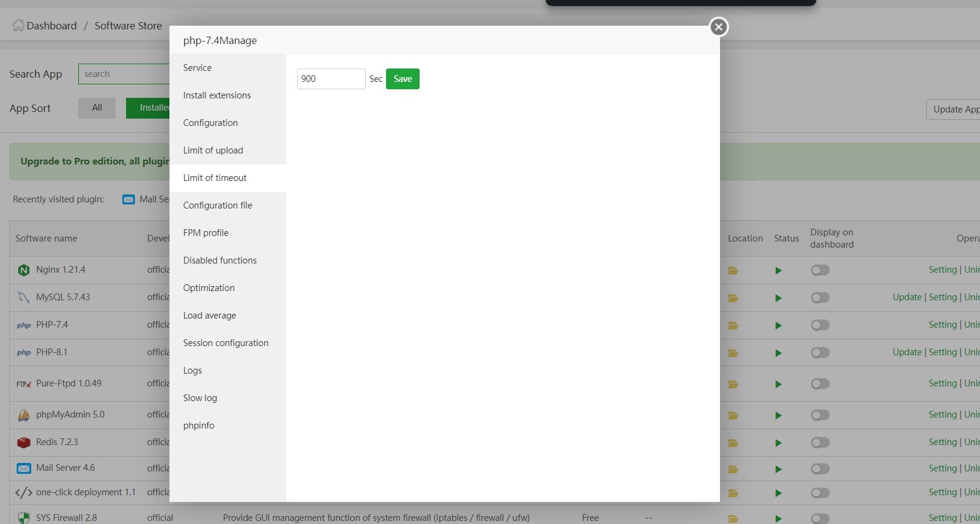Switch to the Optimization tab
980x524 pixels.
click(x=228, y=288)
